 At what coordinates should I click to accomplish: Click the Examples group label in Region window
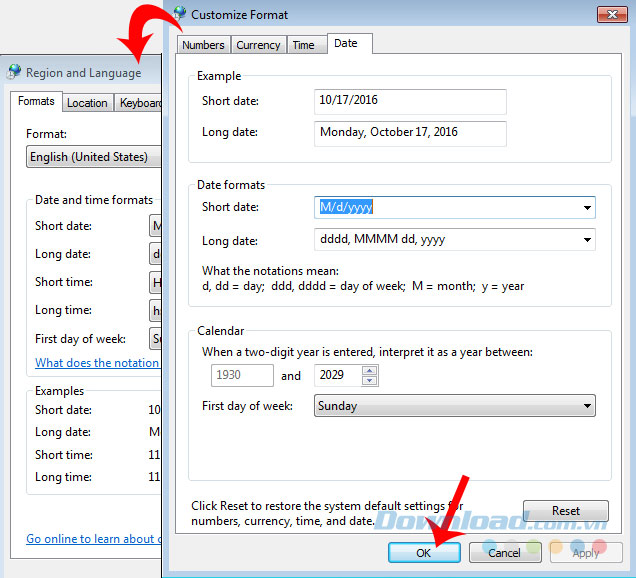tap(60, 391)
